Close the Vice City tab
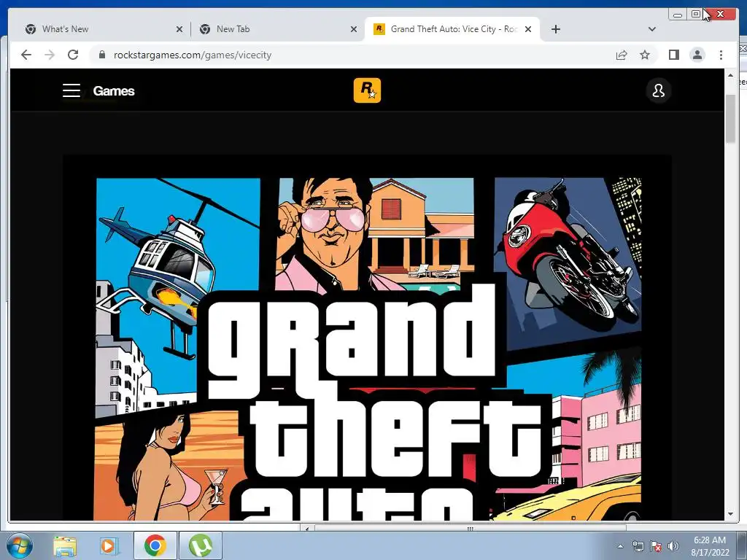747x560 pixels. (528, 29)
